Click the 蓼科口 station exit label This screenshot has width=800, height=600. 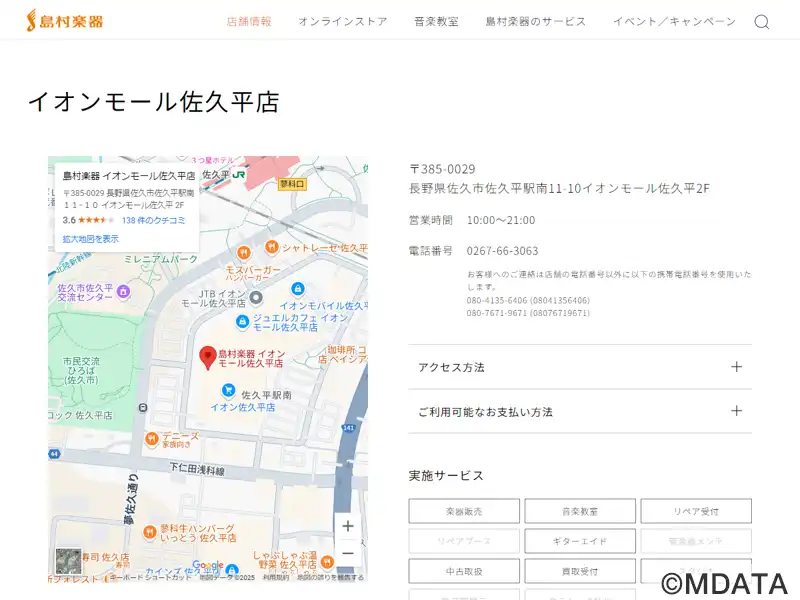click(292, 184)
